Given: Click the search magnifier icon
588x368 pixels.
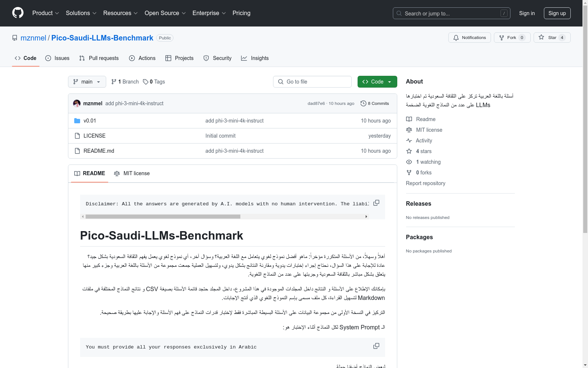Looking at the screenshot, I should (x=399, y=13).
